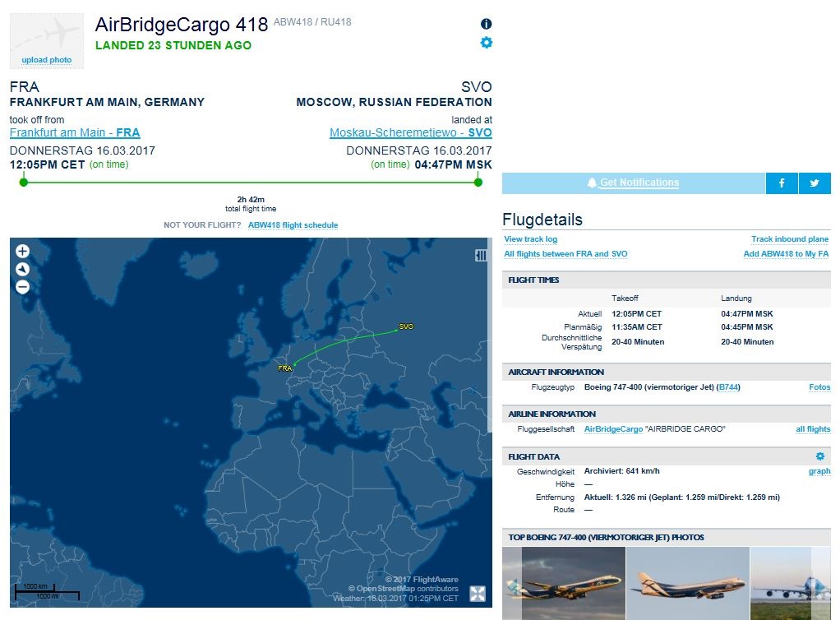Zoom in on the flight map
840x620 pixels.
[23, 252]
